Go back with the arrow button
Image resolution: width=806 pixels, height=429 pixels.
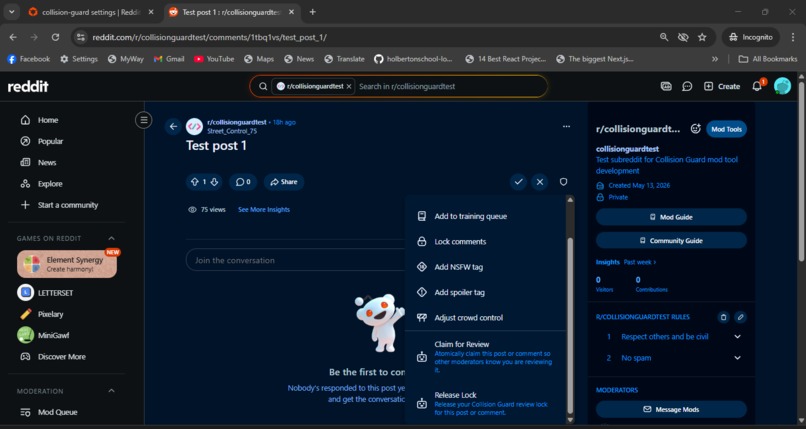click(173, 126)
